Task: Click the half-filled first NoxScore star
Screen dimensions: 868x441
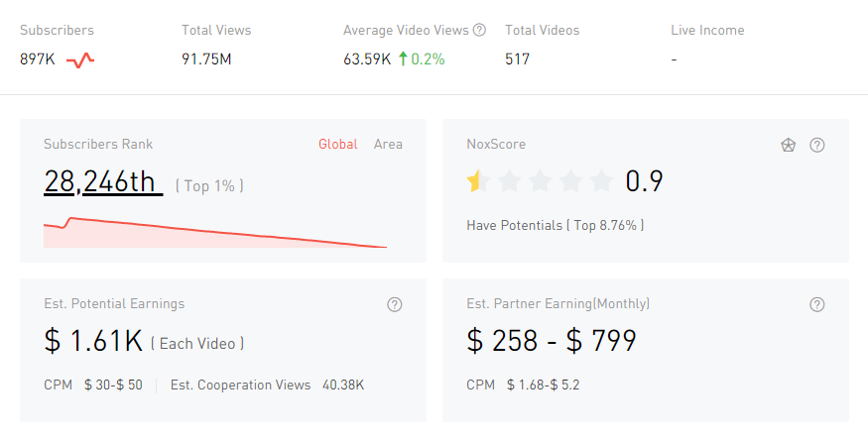Action: click(x=478, y=181)
